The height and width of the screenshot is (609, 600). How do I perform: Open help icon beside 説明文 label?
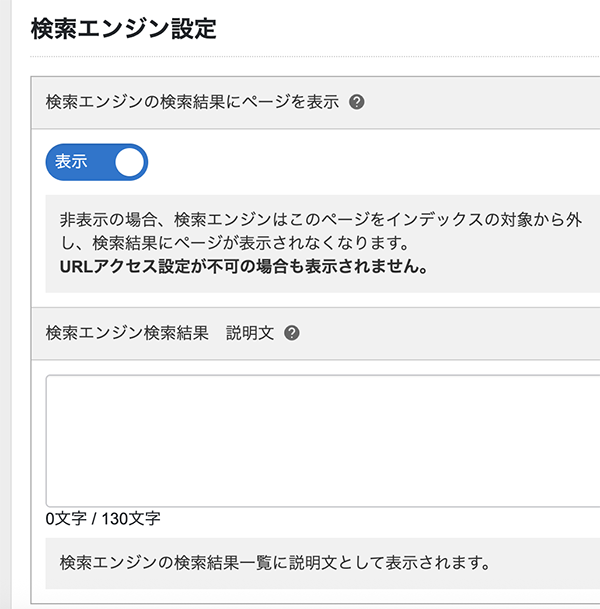pos(292,333)
